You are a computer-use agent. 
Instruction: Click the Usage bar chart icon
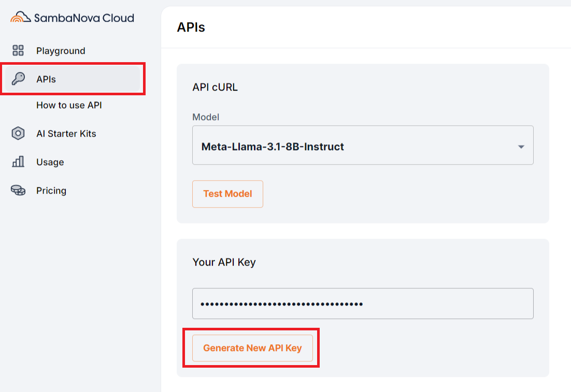point(18,162)
